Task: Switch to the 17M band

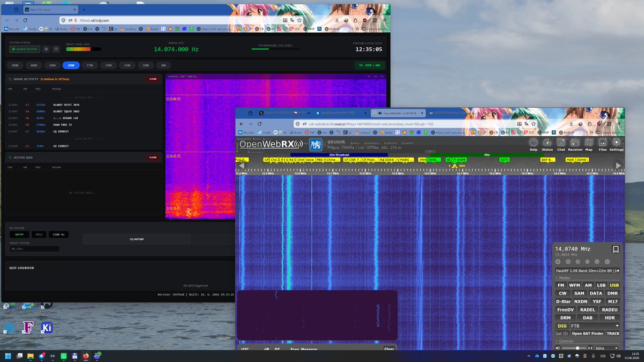Action: (90, 65)
